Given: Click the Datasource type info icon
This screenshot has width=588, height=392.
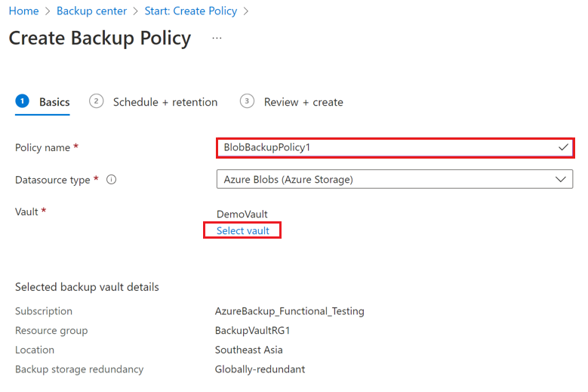Looking at the screenshot, I should (111, 180).
